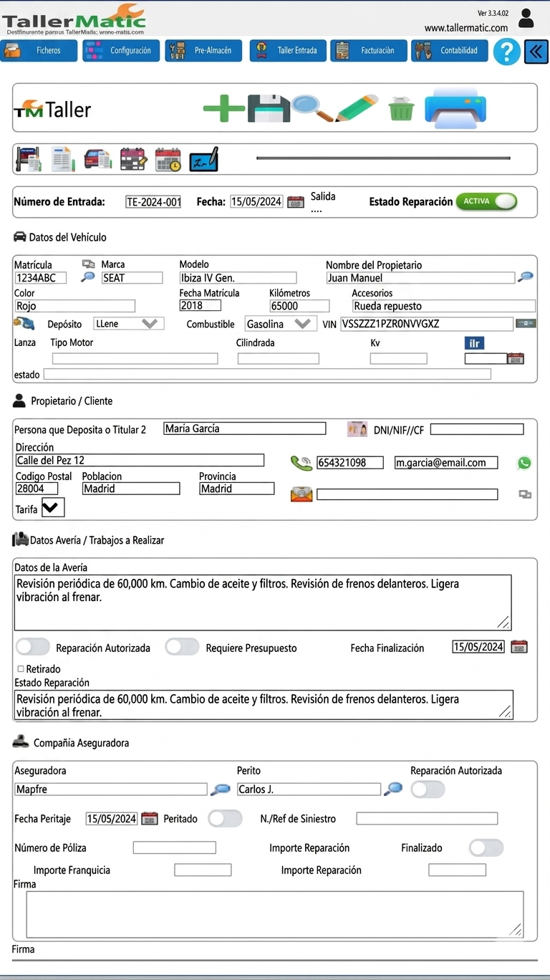Toggle the averia Reparación Autorizada switch
Viewport: 550px width, 980px height.
[33, 647]
